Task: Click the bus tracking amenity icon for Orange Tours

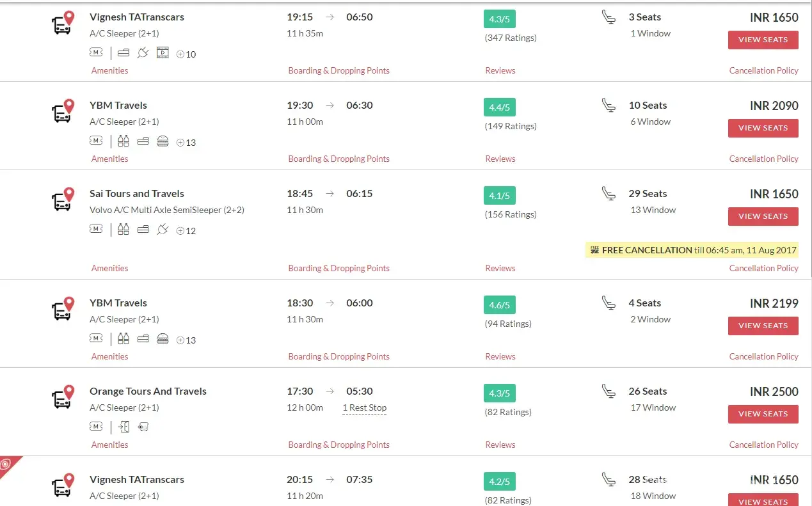Action: 143,427
